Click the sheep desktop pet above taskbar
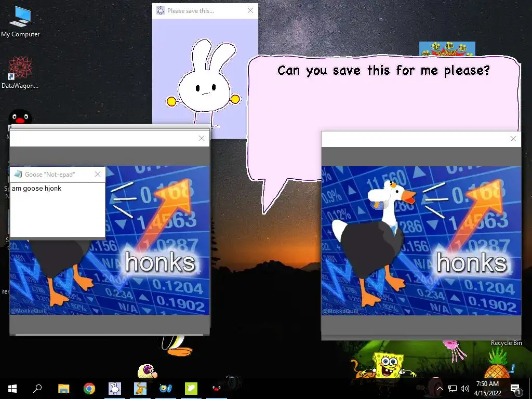 point(147,371)
